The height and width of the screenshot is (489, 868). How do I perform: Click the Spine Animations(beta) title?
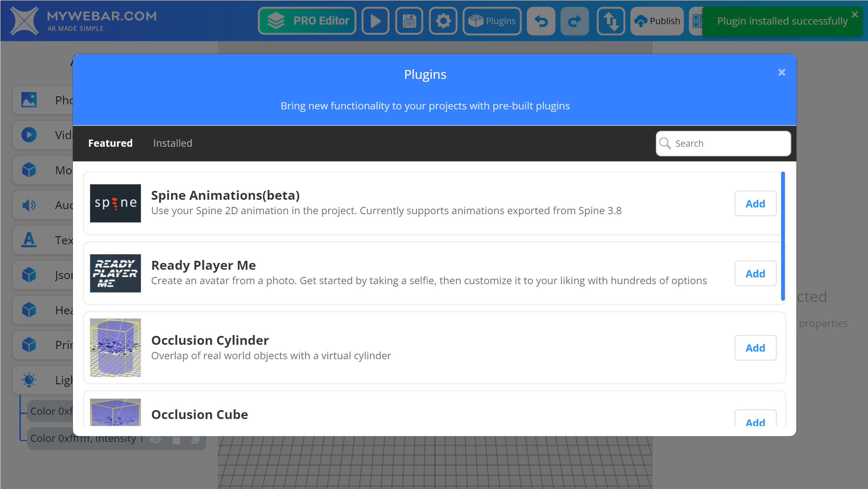pyautogui.click(x=225, y=196)
